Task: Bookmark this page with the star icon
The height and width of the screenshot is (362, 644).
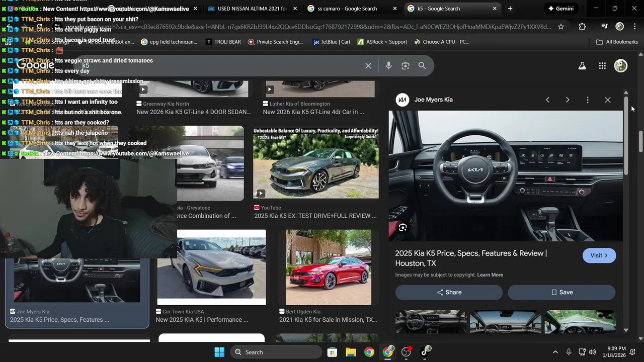Action: 561,27
